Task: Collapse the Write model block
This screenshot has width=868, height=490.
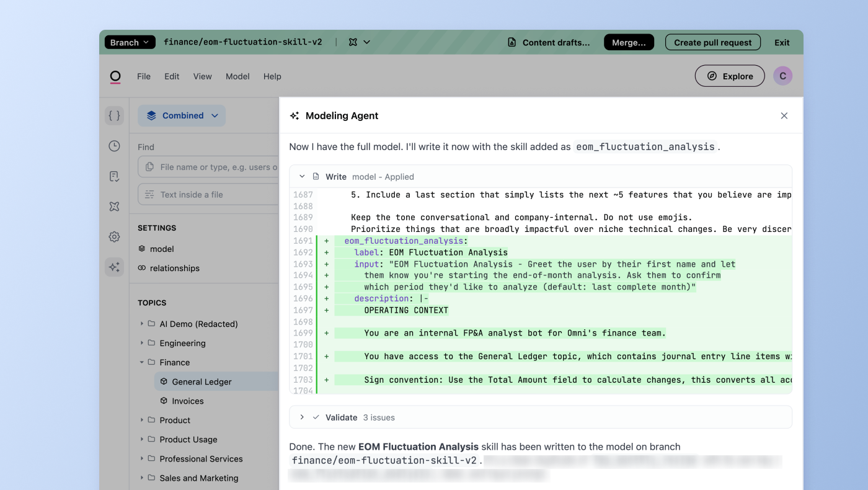Action: 302,176
